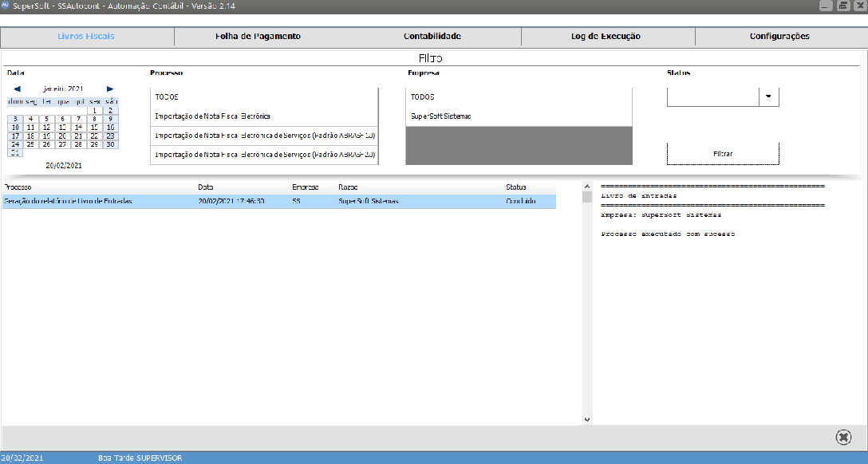Click the Status combo box field

[712, 96]
